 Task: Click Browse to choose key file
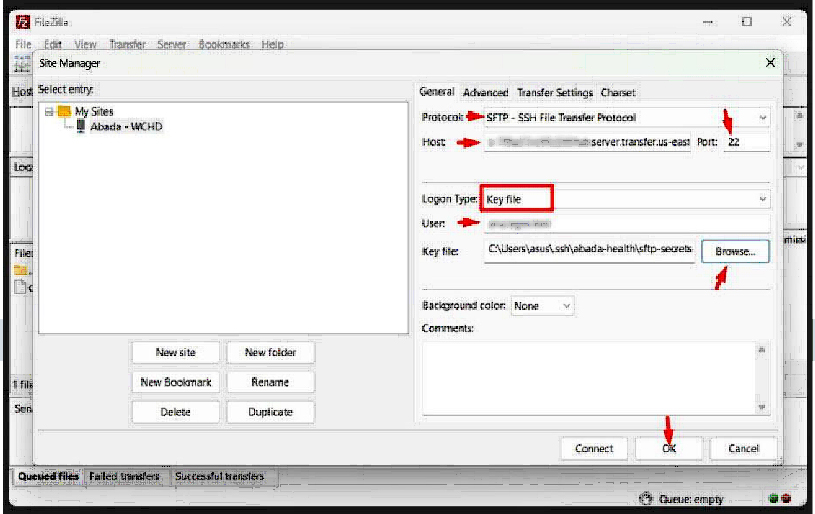pos(735,252)
